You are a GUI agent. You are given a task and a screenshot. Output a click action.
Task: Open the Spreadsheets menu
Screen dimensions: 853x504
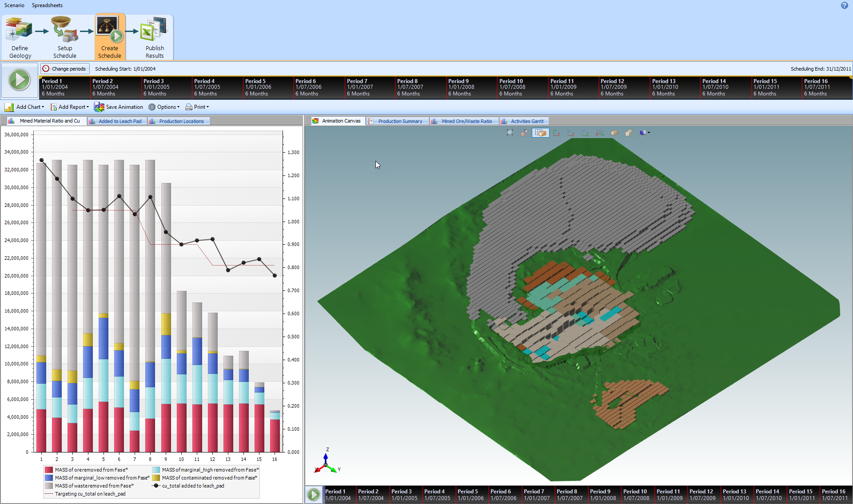47,5
